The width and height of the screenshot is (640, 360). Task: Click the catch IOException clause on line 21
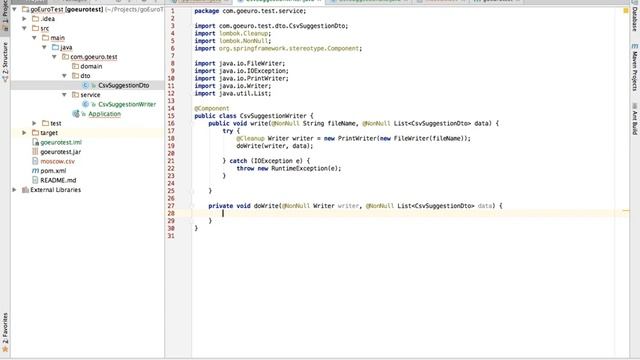tap(269, 161)
